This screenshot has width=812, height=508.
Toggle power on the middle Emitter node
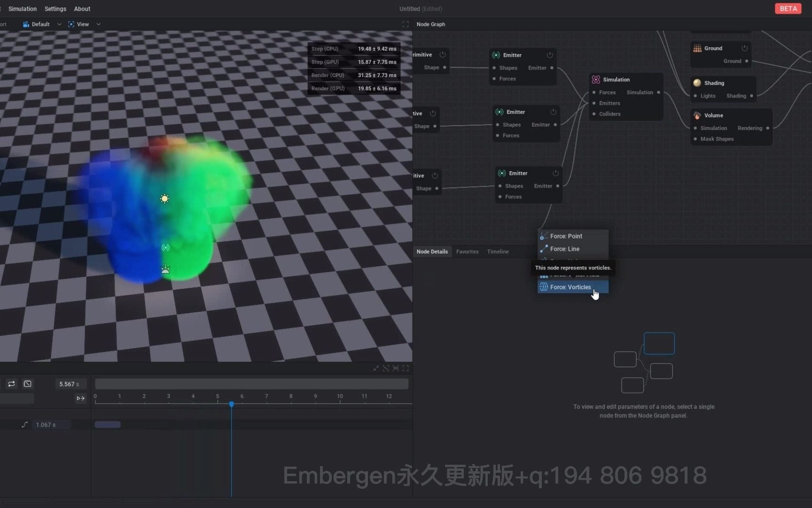point(553,112)
